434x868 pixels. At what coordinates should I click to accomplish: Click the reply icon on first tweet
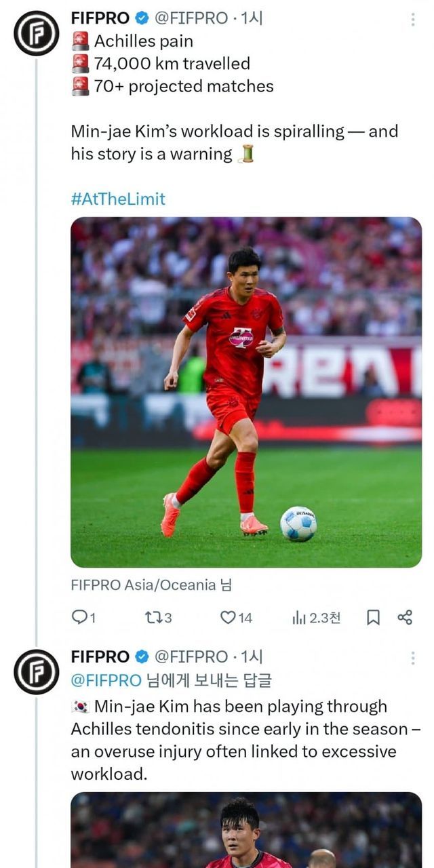pos(79,617)
